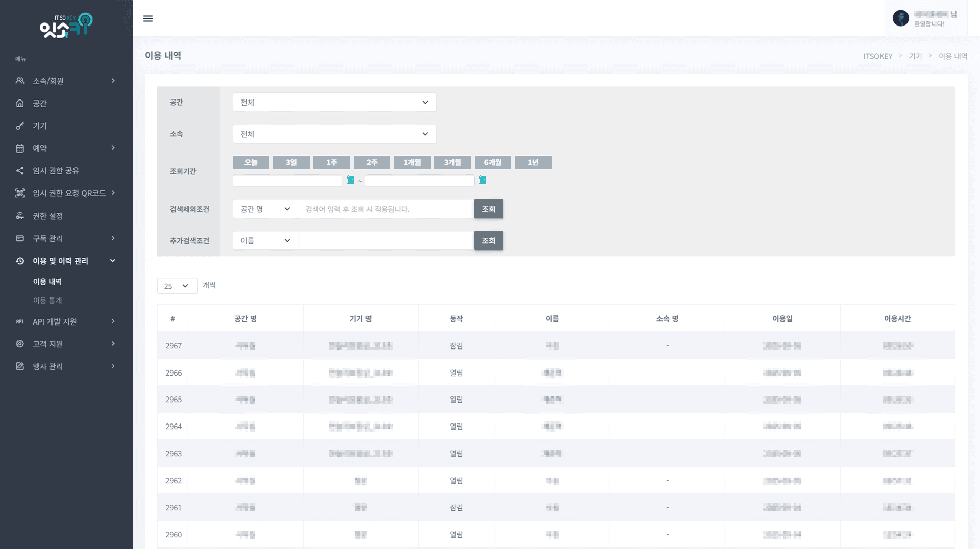Click 조회 button for 검색제외조건

[488, 209]
